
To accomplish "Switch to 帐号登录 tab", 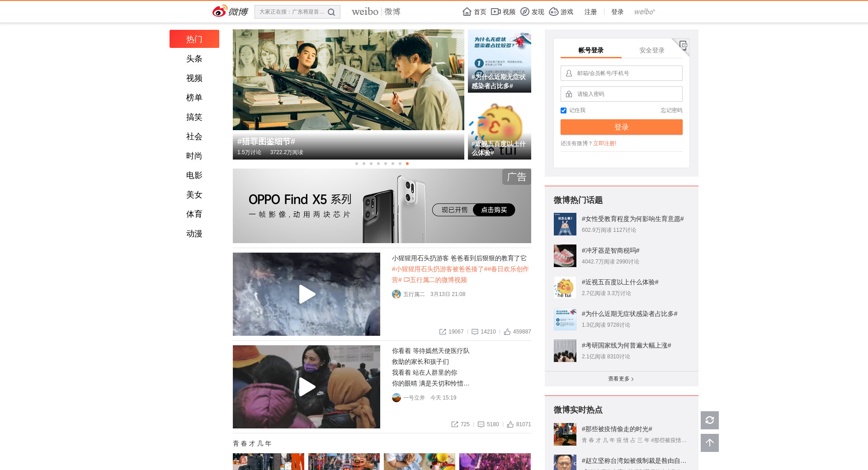I will tap(591, 50).
